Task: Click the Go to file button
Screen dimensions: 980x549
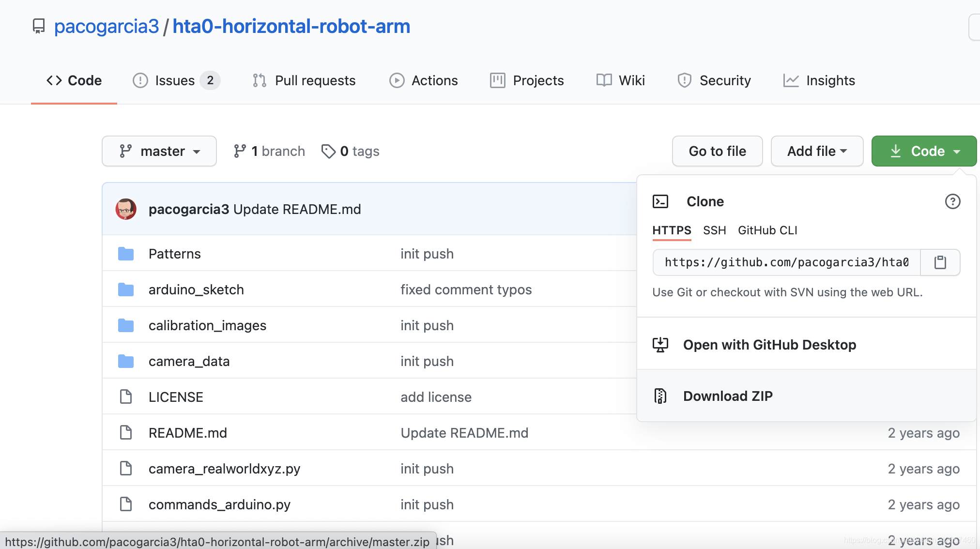Action: (718, 151)
